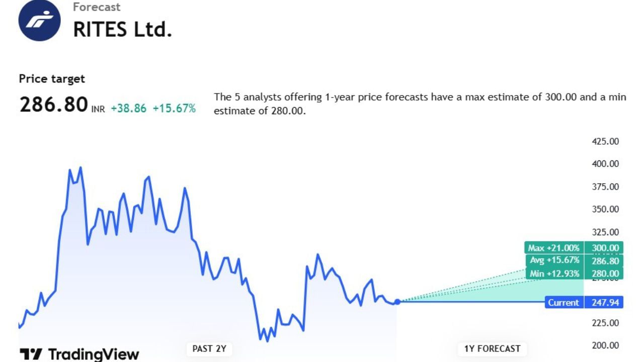Click the blue Current price label

tap(563, 303)
